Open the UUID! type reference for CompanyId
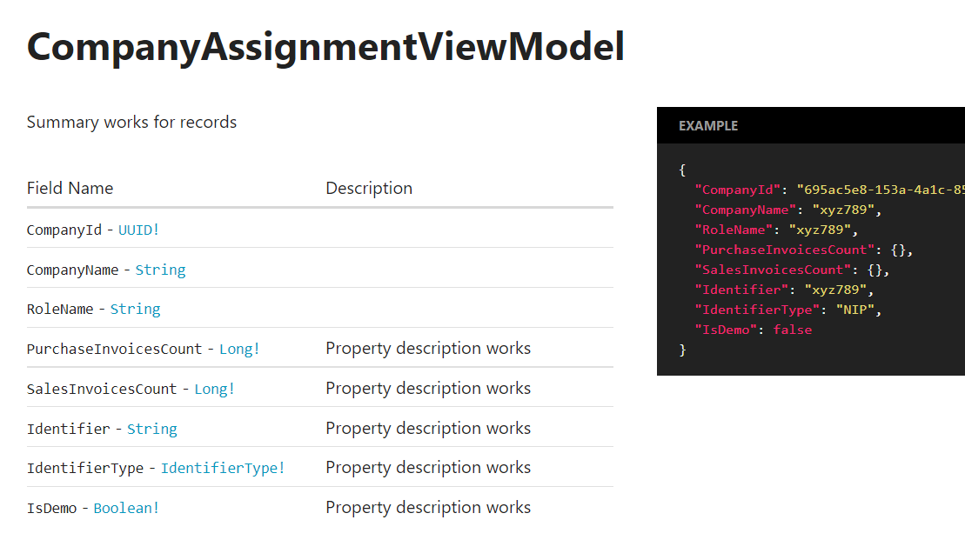Image resolution: width=965 pixels, height=560 pixels. (138, 230)
